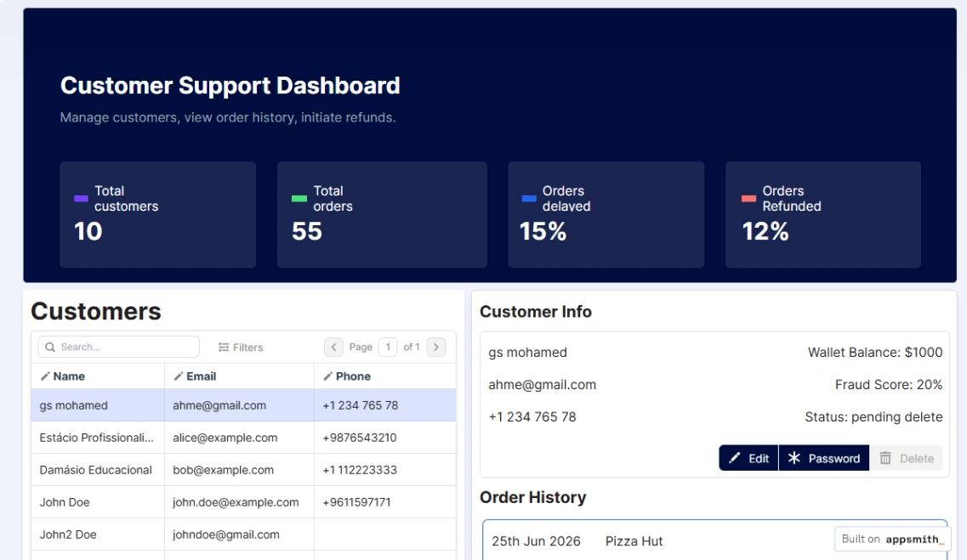
Task: Click the pencil icon beside Phone column
Action: click(x=328, y=376)
